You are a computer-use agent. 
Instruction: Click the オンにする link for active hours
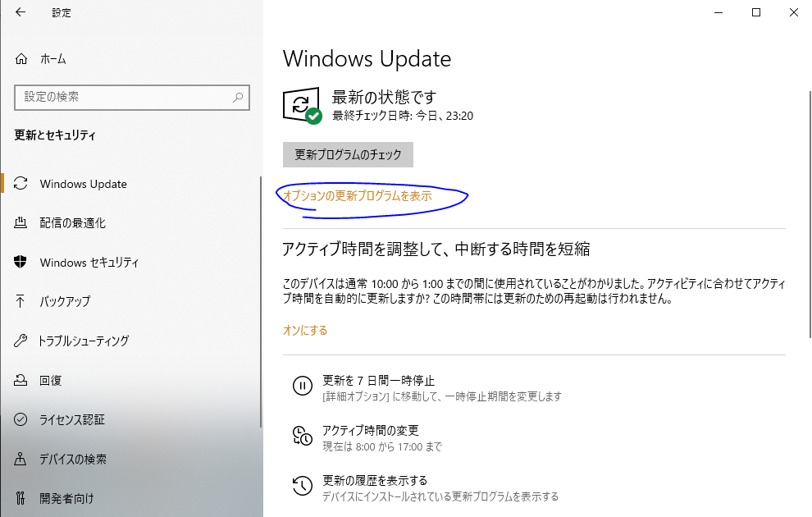(x=305, y=331)
